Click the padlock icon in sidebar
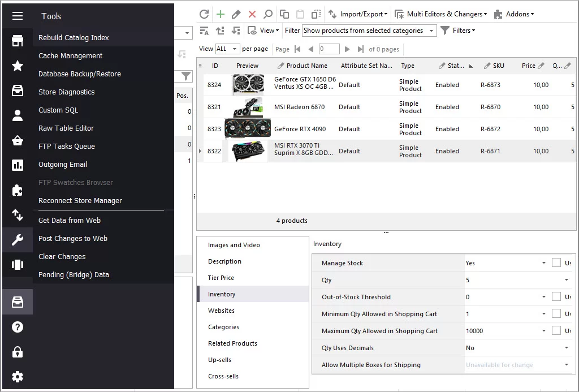579x392 pixels. [18, 352]
